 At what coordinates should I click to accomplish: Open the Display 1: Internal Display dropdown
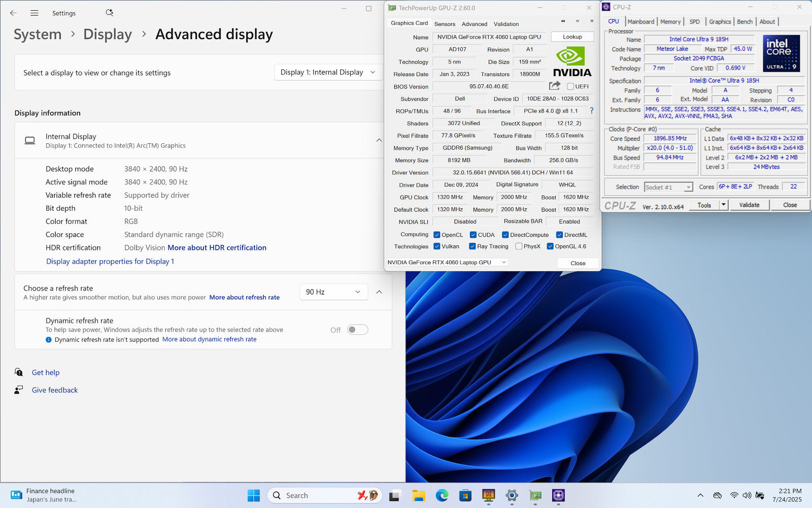(328, 73)
